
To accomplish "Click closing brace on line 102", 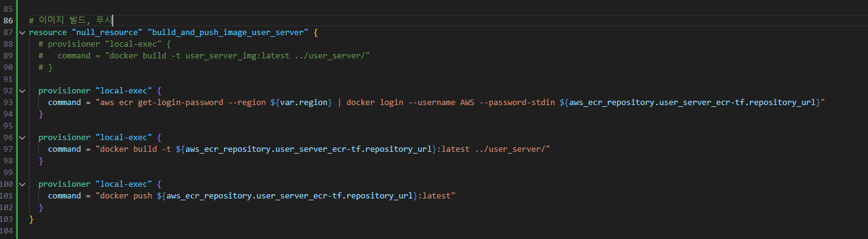I will [41, 207].
